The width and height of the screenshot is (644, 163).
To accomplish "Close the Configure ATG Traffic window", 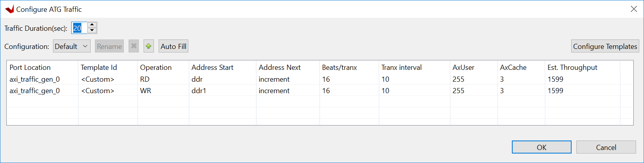I will click(x=634, y=9).
